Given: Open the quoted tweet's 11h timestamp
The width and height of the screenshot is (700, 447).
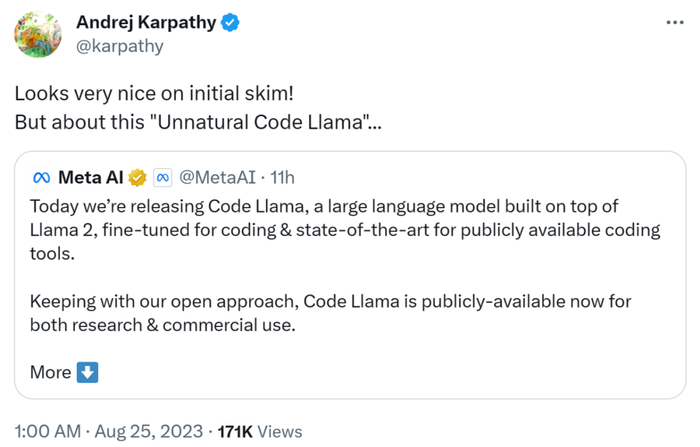Looking at the screenshot, I should [x=284, y=178].
